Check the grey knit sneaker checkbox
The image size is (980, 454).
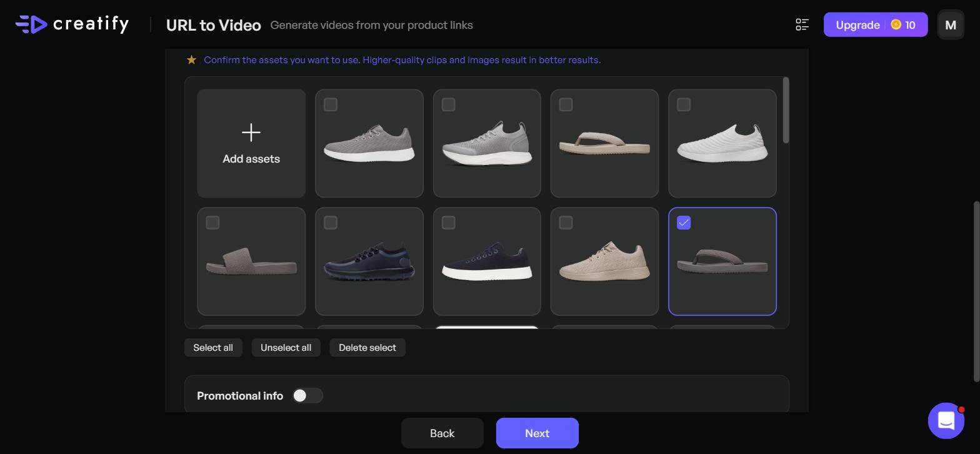331,104
